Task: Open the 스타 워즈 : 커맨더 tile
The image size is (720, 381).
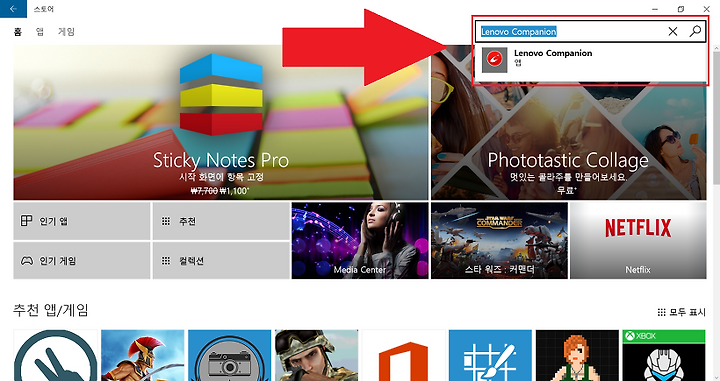Action: [x=499, y=241]
